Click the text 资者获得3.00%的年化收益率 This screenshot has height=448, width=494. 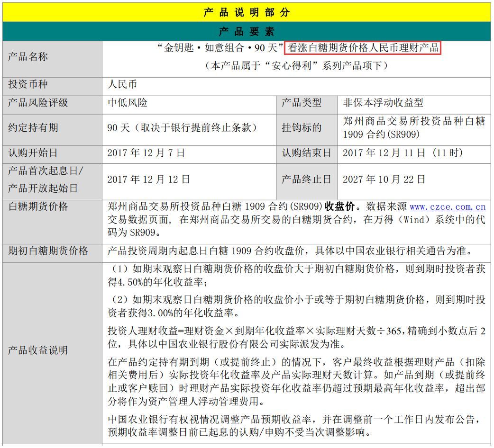(171, 313)
